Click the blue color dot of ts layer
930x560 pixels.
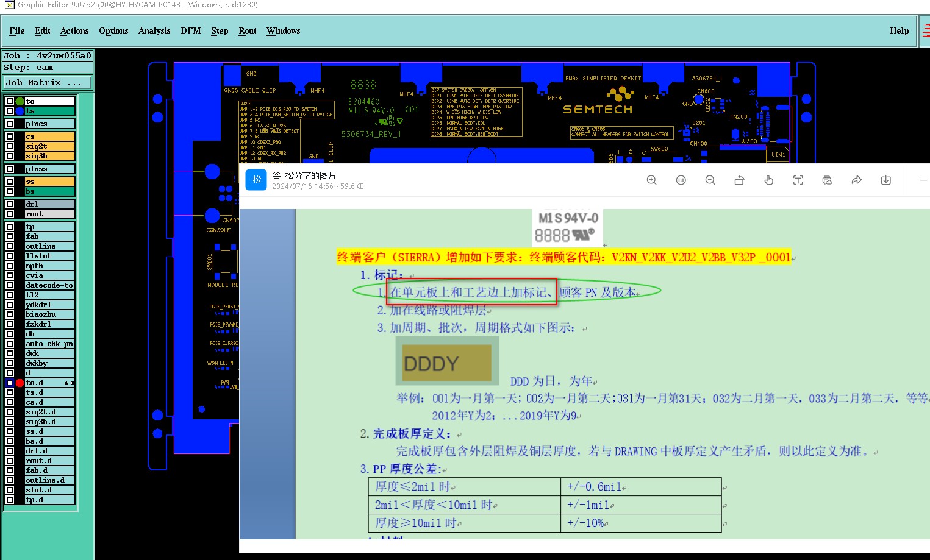tap(20, 111)
